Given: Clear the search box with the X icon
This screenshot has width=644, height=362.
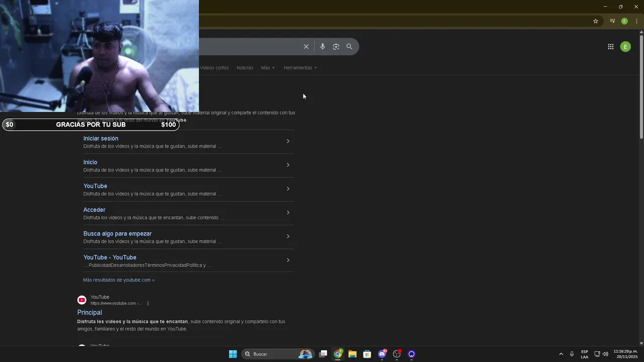Looking at the screenshot, I should point(306,47).
